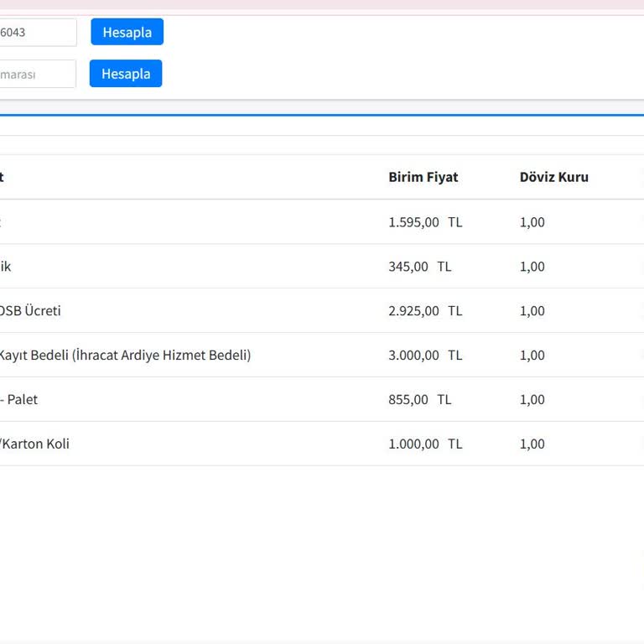Click the 2.925,00 TL price for OSB Ücreti
This screenshot has width=644, height=644.
424,311
